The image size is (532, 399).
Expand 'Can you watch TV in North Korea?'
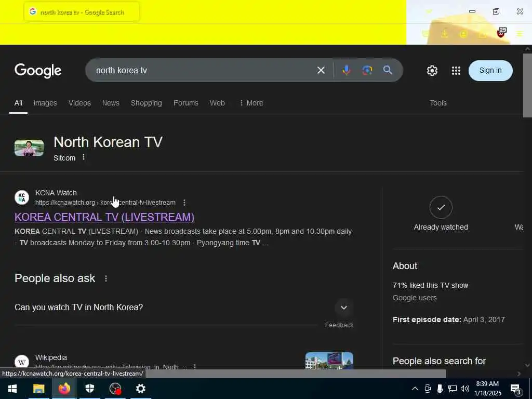tap(184, 308)
